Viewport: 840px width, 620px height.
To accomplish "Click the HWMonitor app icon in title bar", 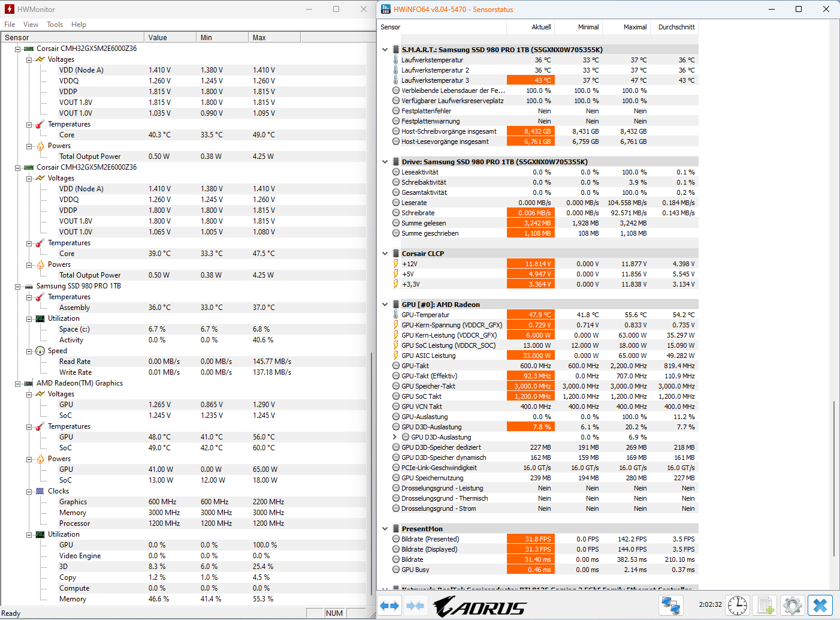I will pos(9,9).
